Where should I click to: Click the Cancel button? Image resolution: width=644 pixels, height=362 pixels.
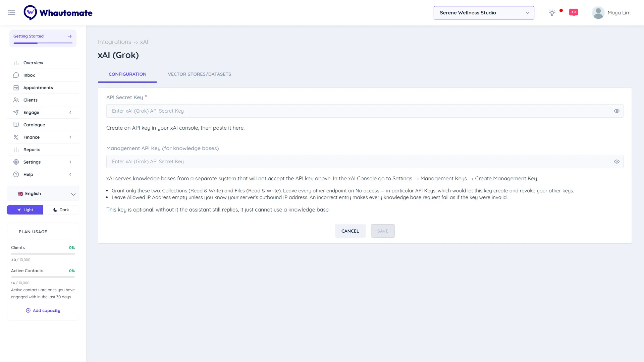(350, 231)
